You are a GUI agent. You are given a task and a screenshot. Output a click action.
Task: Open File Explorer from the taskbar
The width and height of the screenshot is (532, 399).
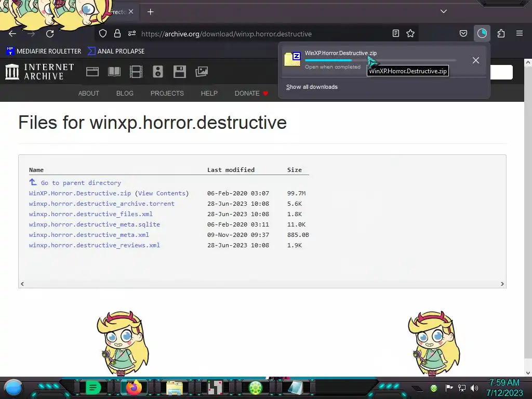click(x=175, y=388)
